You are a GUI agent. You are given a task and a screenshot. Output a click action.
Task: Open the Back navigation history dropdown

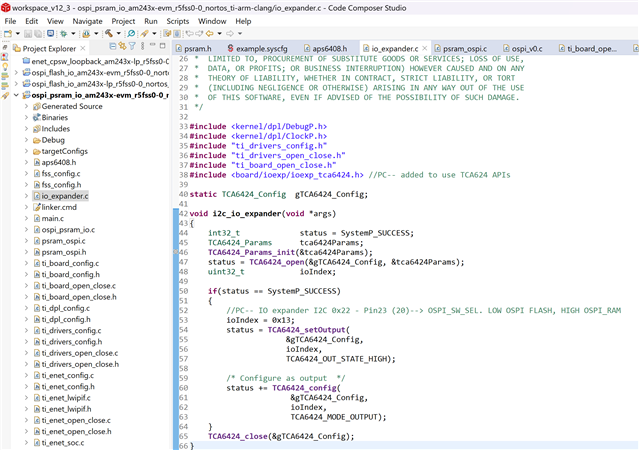[x=219, y=33]
